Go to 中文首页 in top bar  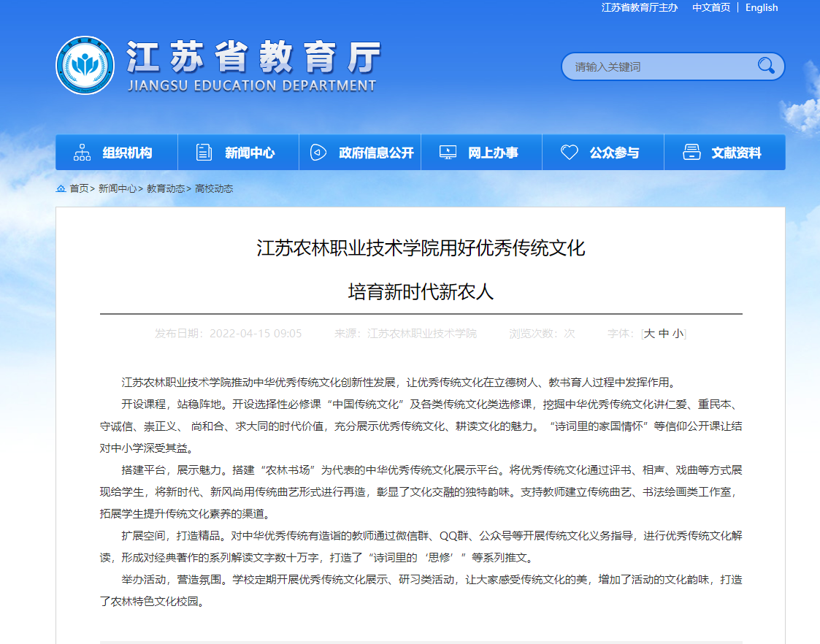711,7
